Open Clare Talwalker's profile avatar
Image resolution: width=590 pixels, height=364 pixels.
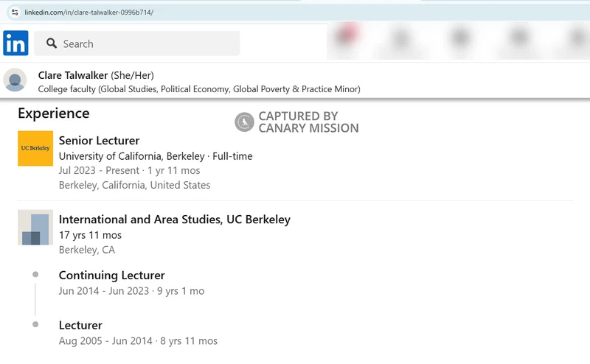pyautogui.click(x=15, y=80)
